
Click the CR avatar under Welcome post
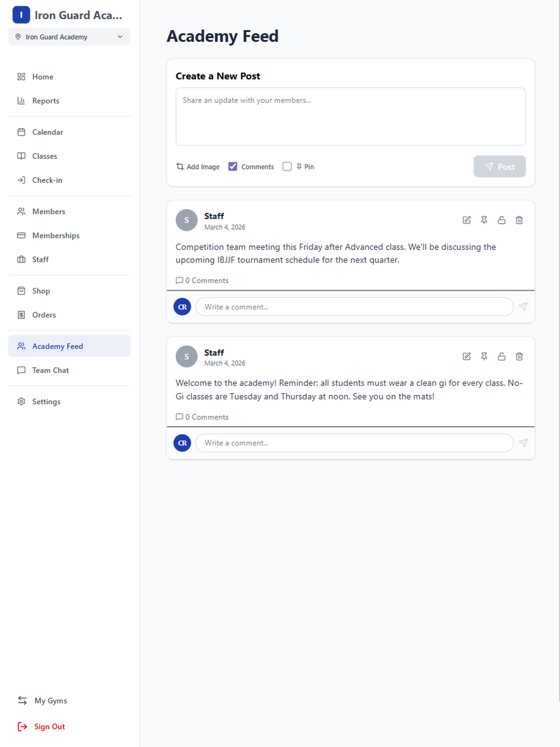pyautogui.click(x=182, y=443)
